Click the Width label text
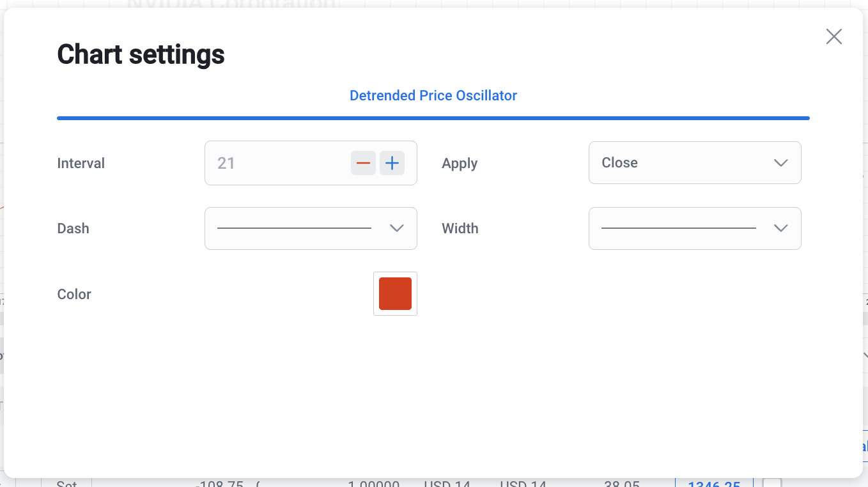 click(460, 229)
